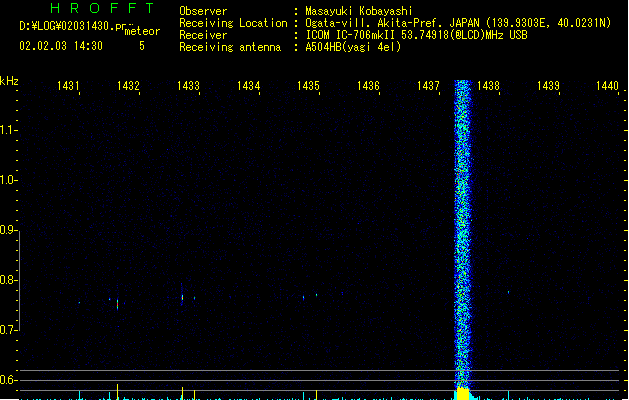Click the 0.9 kHz frequency tick label
629x400 pixels.
click(x=8, y=230)
